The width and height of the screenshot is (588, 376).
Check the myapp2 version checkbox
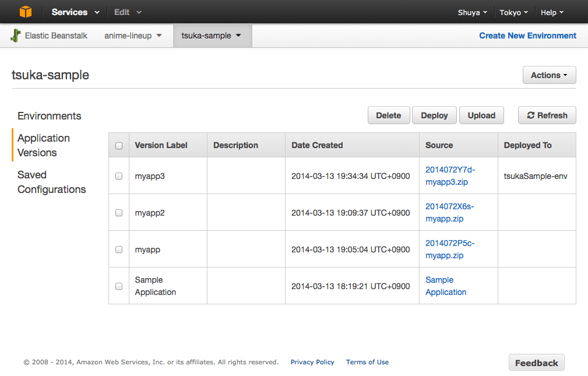tap(119, 213)
